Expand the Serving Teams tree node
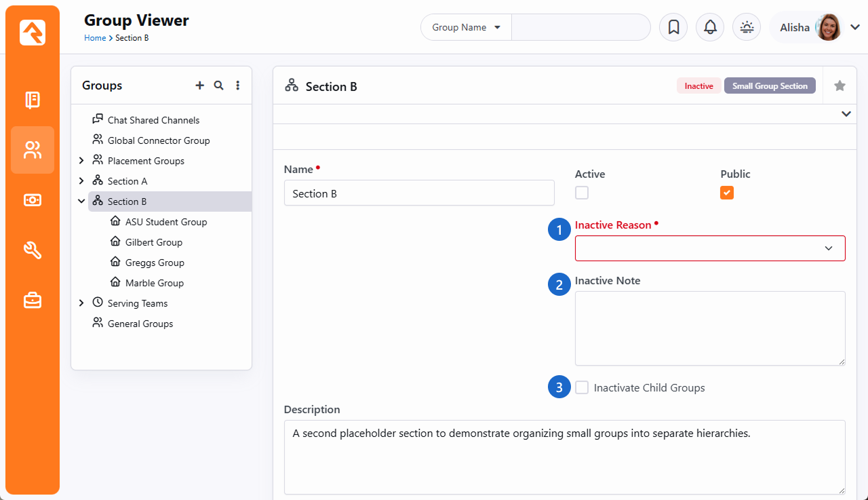868x500 pixels. [x=81, y=303]
